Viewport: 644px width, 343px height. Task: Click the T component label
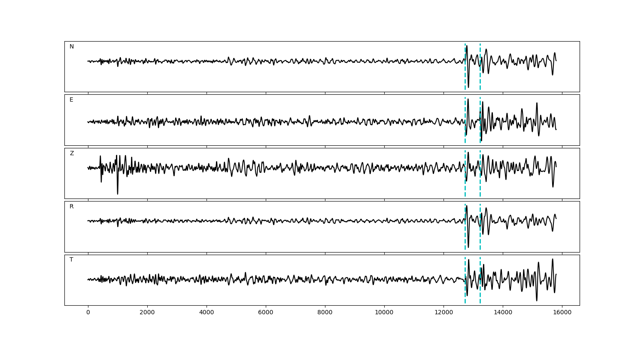[x=71, y=260]
